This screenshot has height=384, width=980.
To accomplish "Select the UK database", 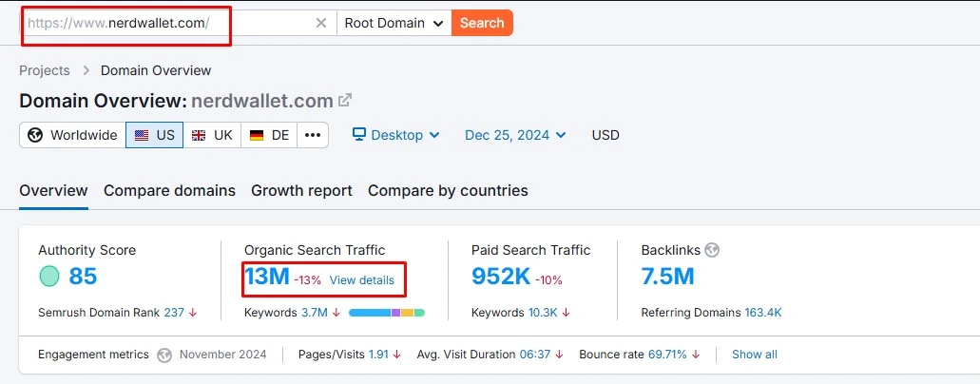I will 212,135.
